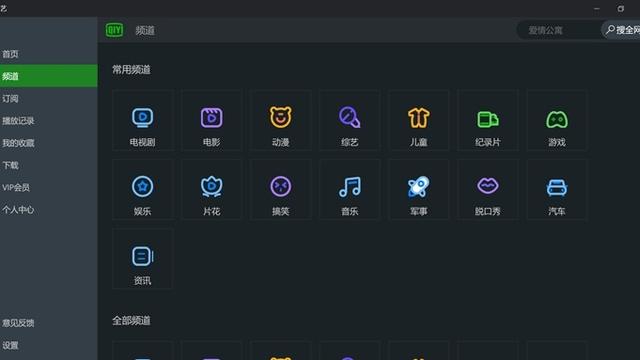Select the 动漫 anime channel bear icon
This screenshot has width=640, height=360.
[x=280, y=117]
